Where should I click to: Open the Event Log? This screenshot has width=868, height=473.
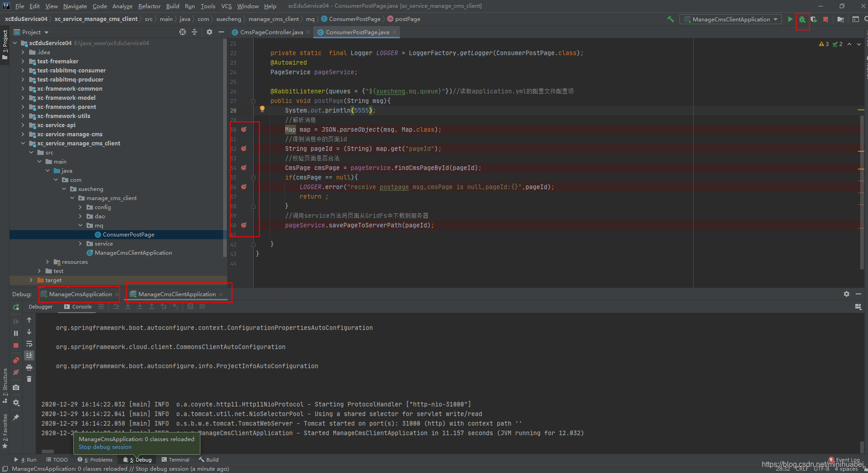click(844, 460)
